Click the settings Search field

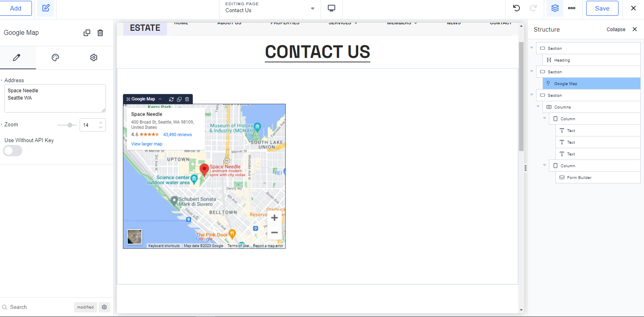[x=36, y=307]
